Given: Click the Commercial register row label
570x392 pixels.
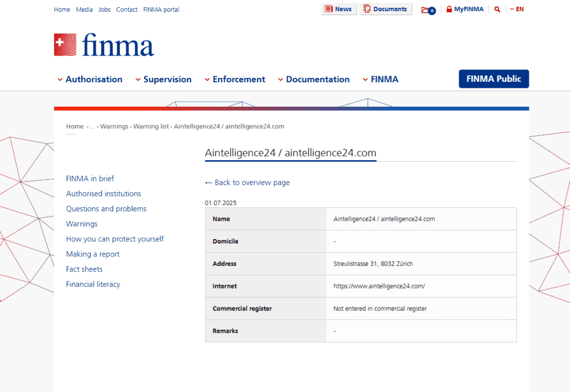Looking at the screenshot, I should click(x=242, y=309).
